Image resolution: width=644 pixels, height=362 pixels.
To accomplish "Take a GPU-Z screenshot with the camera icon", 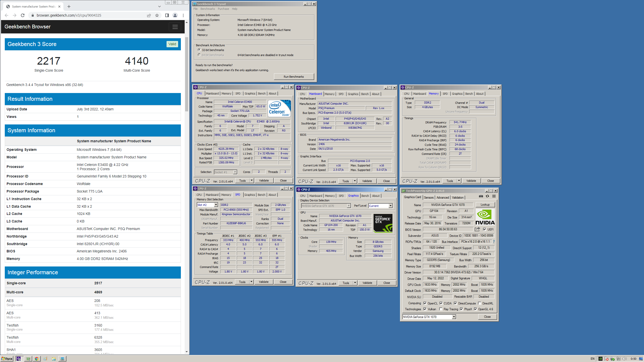I will pyautogui.click(x=481, y=196).
